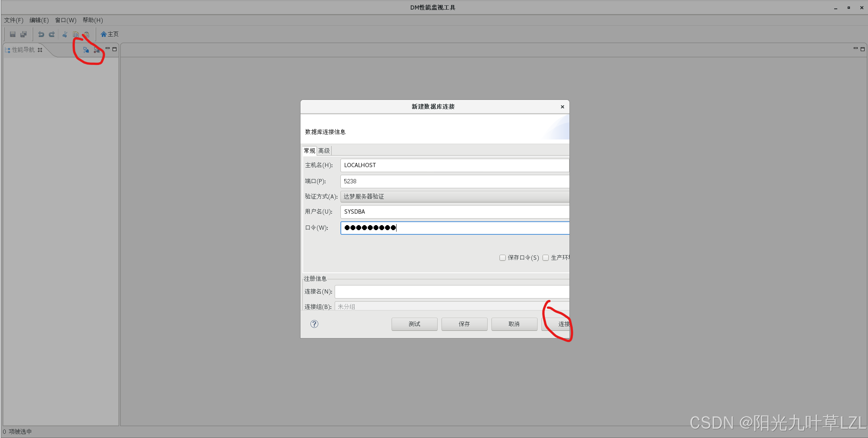The height and width of the screenshot is (438, 868).
Task: Switch to the 高级 tab
Action: coord(324,151)
